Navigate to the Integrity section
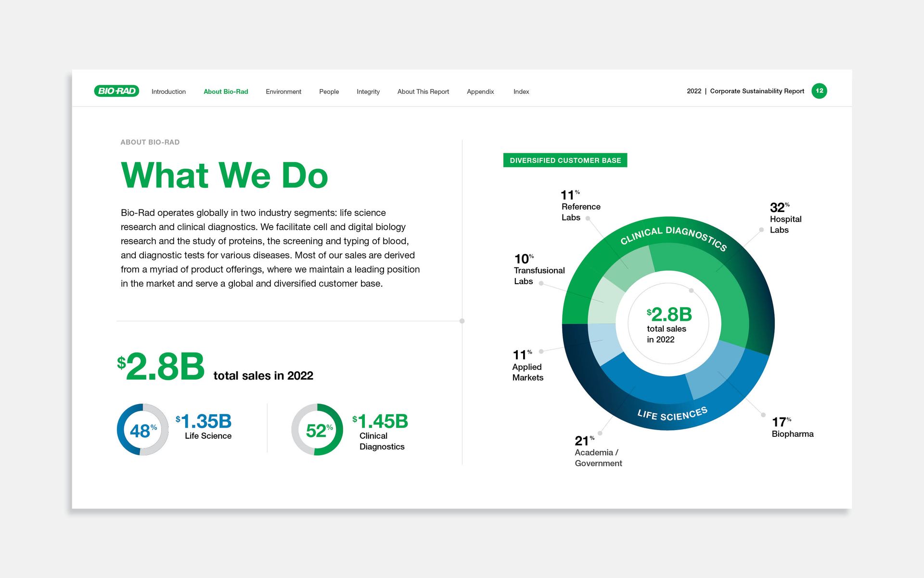 click(x=368, y=92)
